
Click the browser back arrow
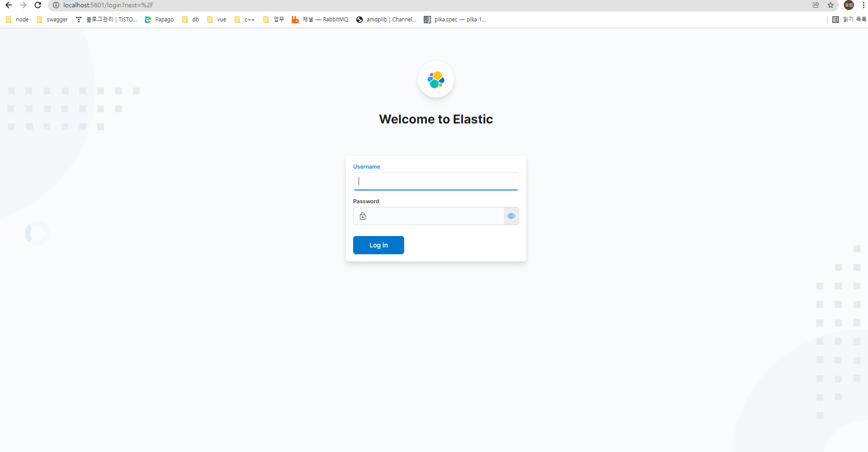coord(9,5)
